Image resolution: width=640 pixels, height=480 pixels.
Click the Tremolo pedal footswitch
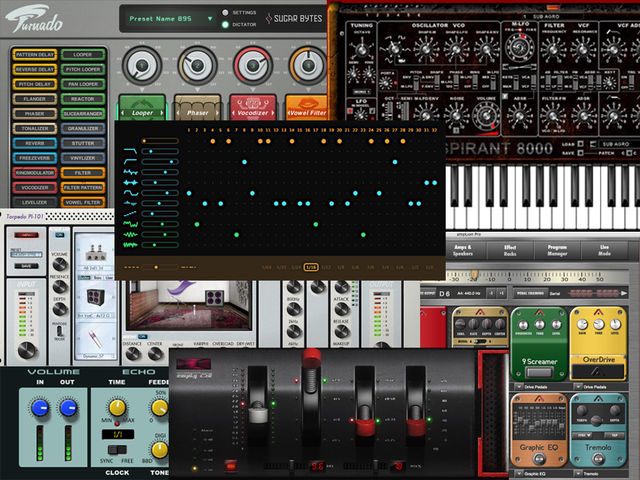click(x=598, y=459)
